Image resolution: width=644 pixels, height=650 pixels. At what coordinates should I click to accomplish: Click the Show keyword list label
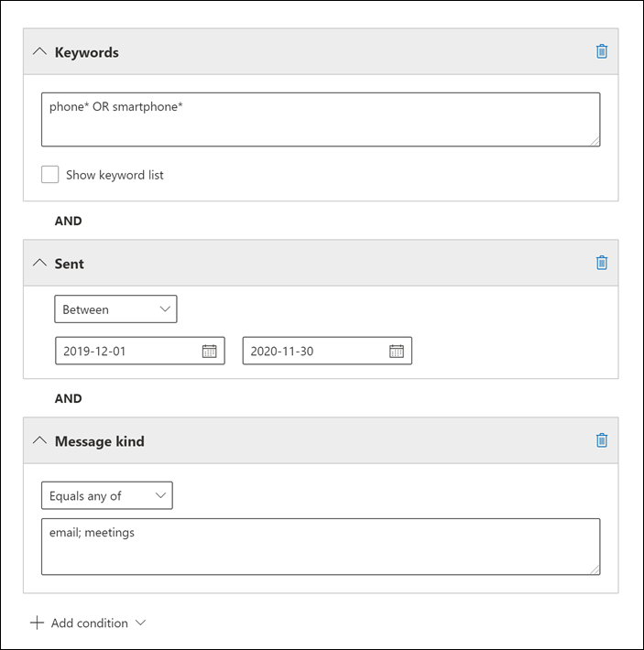[x=115, y=174]
